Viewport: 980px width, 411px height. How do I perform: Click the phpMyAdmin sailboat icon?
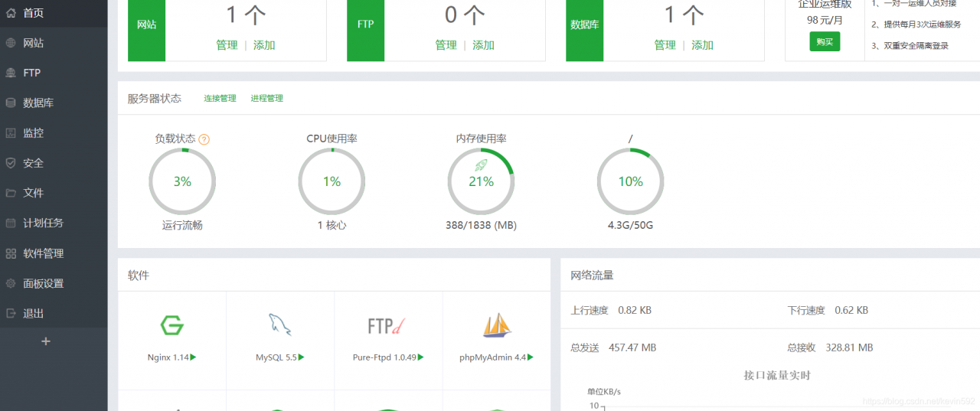[x=496, y=325]
